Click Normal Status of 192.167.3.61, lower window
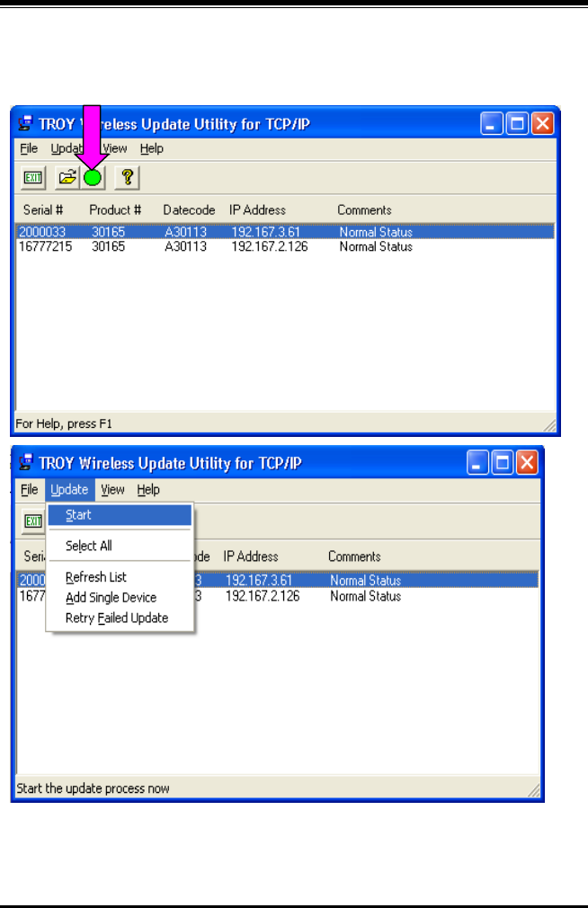This screenshot has width=588, height=908. [366, 580]
